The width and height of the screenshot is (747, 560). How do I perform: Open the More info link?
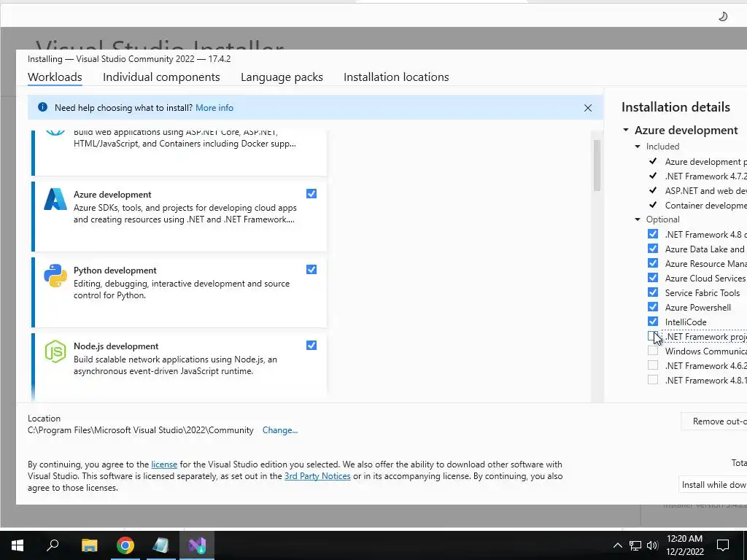(x=214, y=108)
